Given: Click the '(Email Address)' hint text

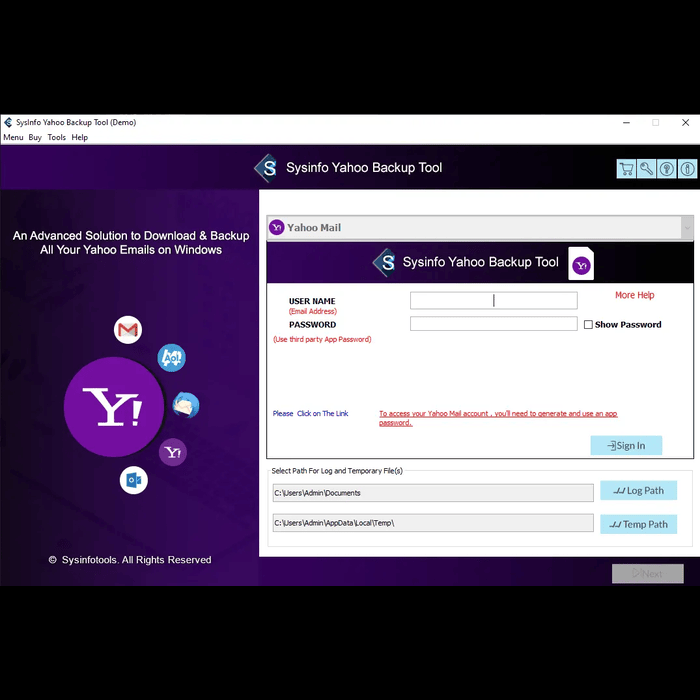Looking at the screenshot, I should (312, 311).
